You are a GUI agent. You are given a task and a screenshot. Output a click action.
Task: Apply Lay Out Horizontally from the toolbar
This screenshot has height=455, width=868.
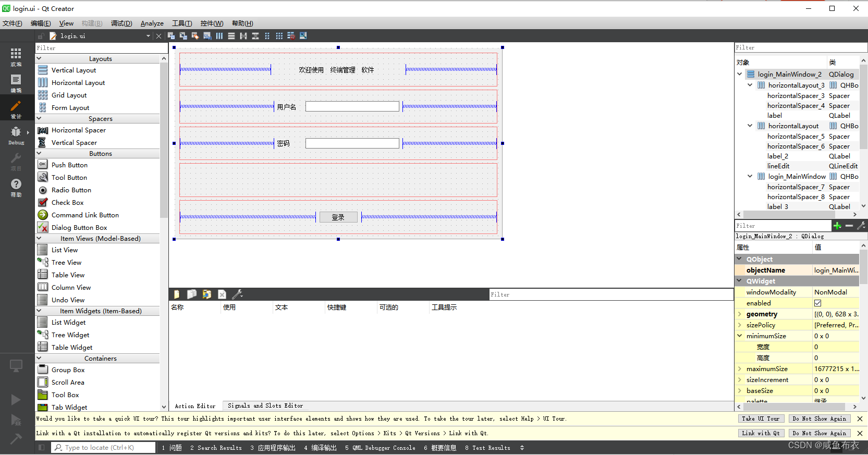click(x=219, y=36)
